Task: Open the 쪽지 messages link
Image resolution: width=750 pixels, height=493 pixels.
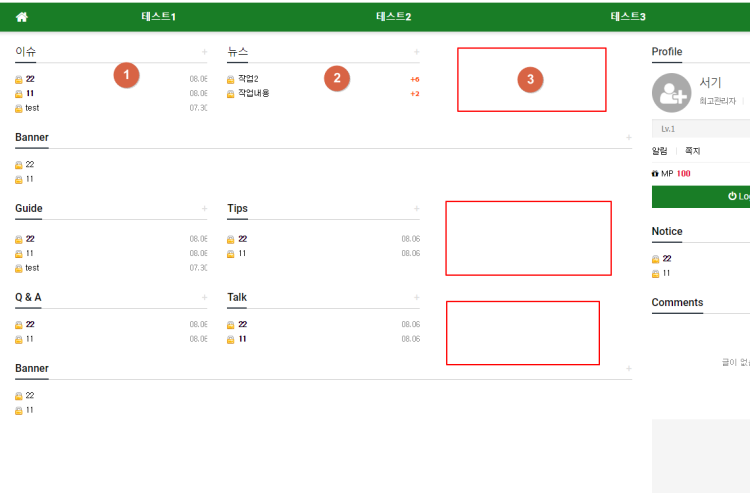Action: point(692,151)
